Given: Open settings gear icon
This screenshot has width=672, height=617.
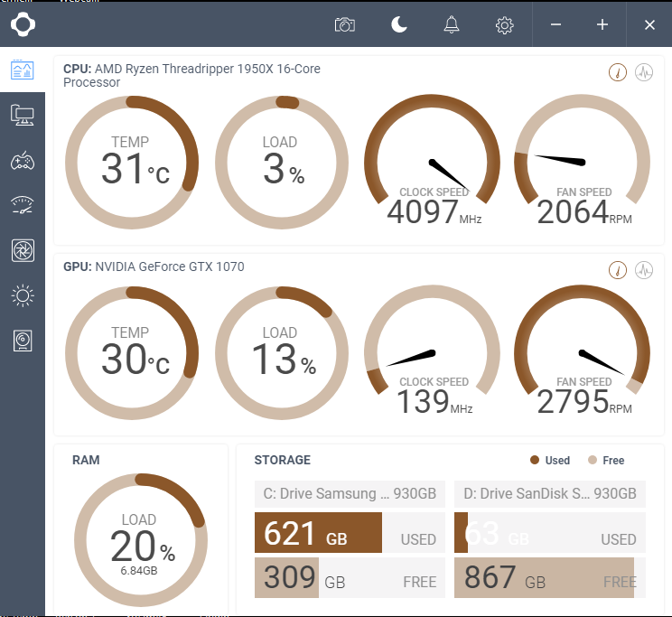Looking at the screenshot, I should click(x=504, y=25).
